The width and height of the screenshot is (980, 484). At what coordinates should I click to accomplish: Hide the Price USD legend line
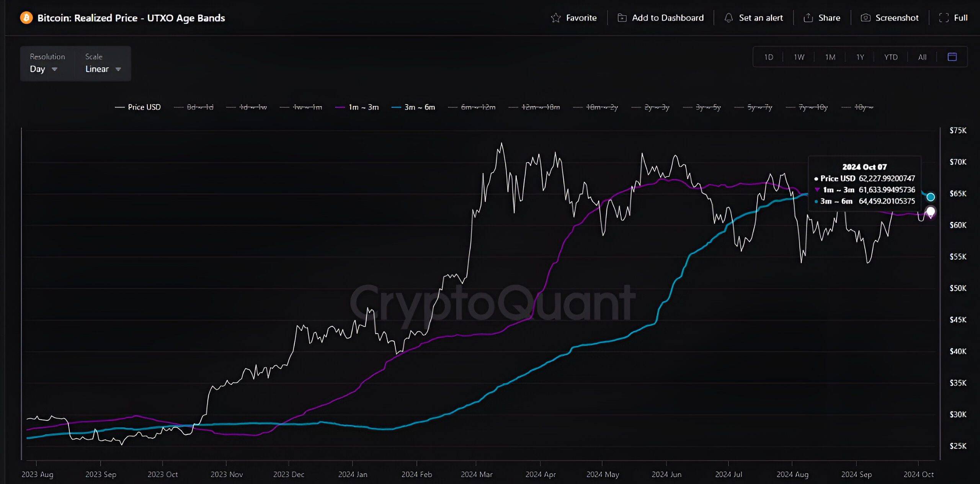pos(144,108)
